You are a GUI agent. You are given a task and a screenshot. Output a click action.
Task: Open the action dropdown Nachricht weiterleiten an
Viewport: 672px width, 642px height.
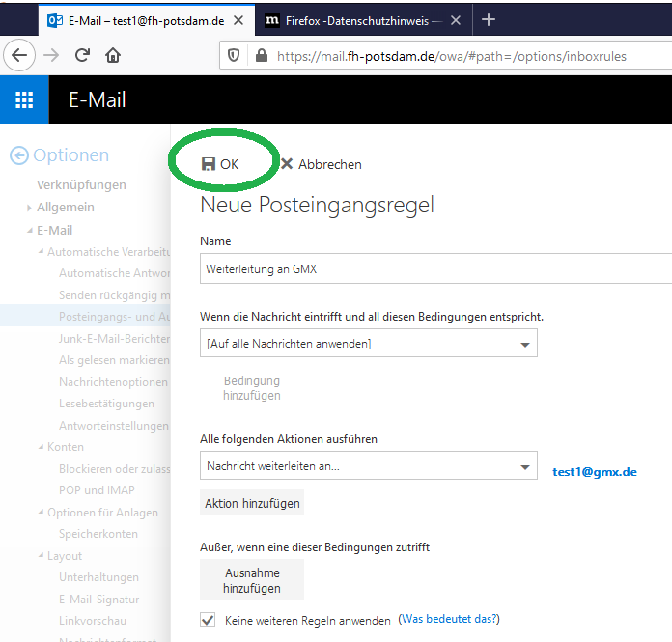click(x=369, y=466)
